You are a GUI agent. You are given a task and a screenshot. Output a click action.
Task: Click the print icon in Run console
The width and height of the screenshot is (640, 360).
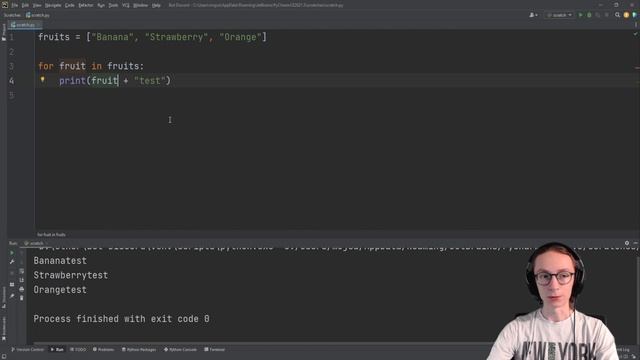[22, 289]
